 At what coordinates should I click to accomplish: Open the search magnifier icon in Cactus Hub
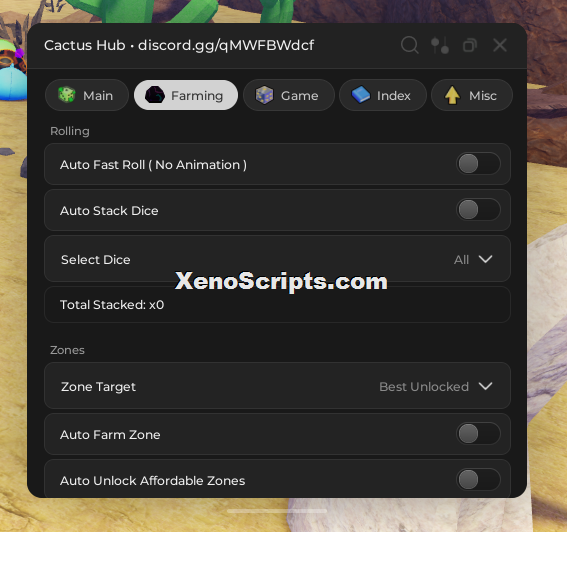tap(410, 45)
